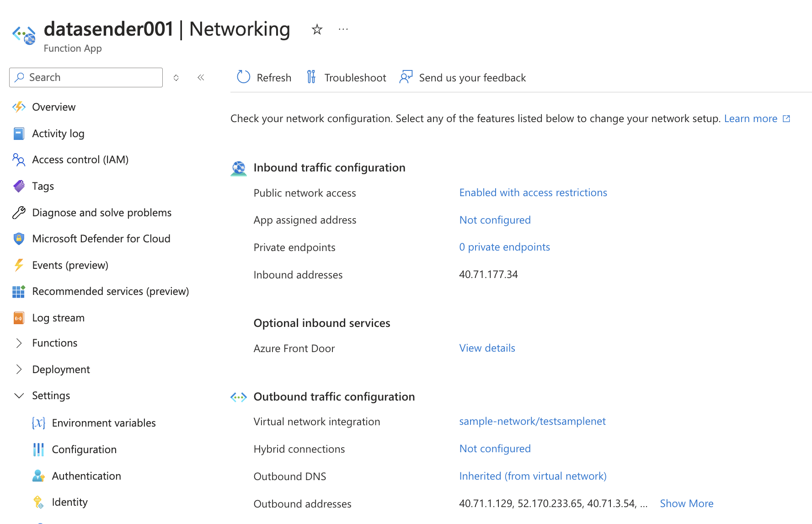
Task: Click View details for Azure Front Door
Action: coord(487,348)
